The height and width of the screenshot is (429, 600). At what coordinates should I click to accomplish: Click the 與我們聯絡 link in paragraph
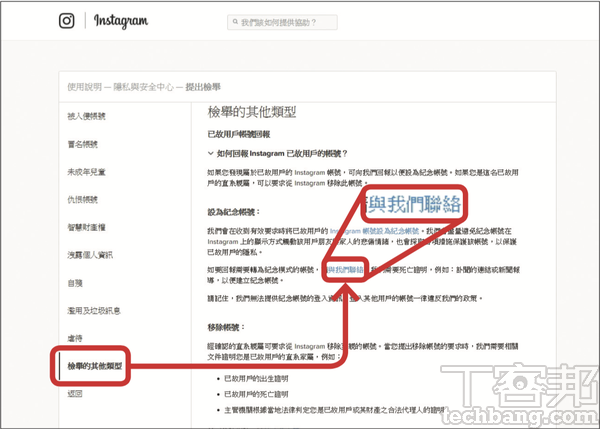[345, 270]
